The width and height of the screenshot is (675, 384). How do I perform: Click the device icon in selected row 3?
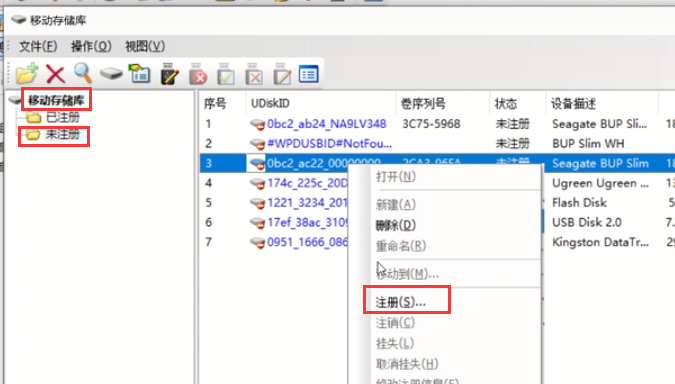[x=257, y=164]
